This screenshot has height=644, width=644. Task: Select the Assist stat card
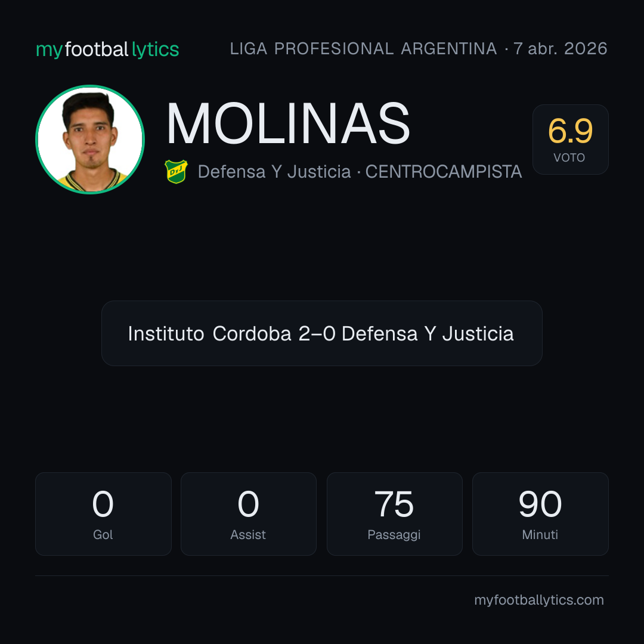(249, 514)
